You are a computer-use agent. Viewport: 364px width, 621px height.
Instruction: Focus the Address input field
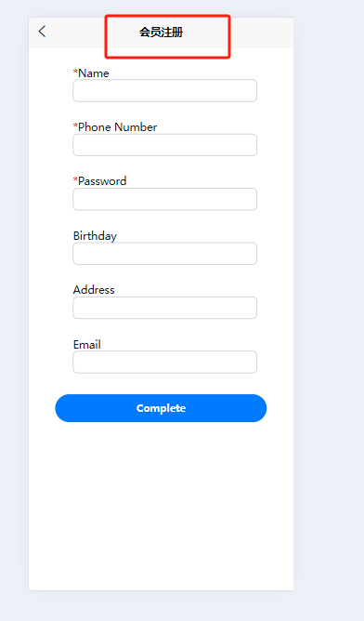pos(165,308)
